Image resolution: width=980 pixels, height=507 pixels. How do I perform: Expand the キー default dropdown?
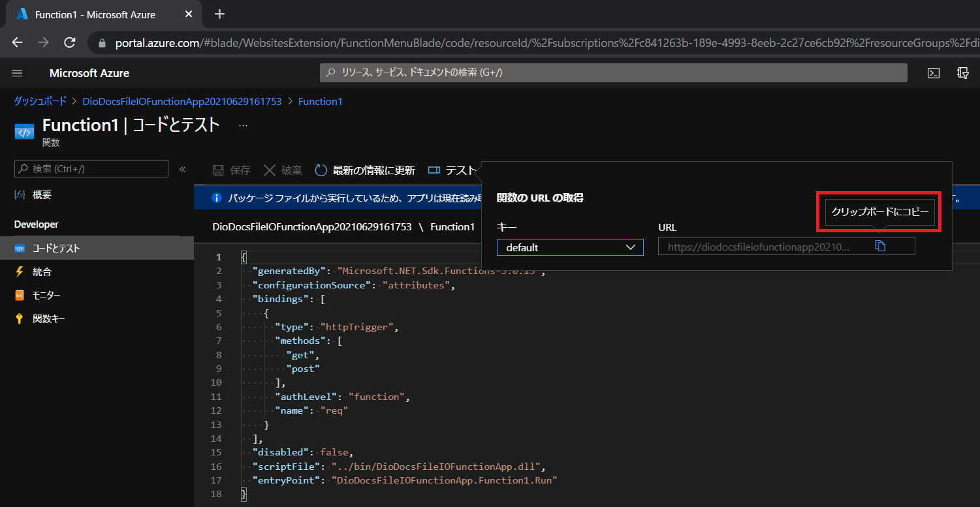pyautogui.click(x=570, y=247)
